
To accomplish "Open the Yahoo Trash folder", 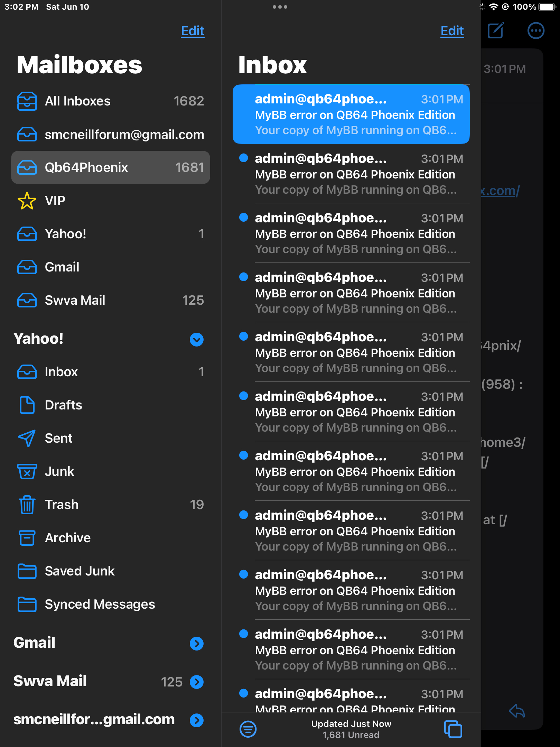I will pos(111,505).
